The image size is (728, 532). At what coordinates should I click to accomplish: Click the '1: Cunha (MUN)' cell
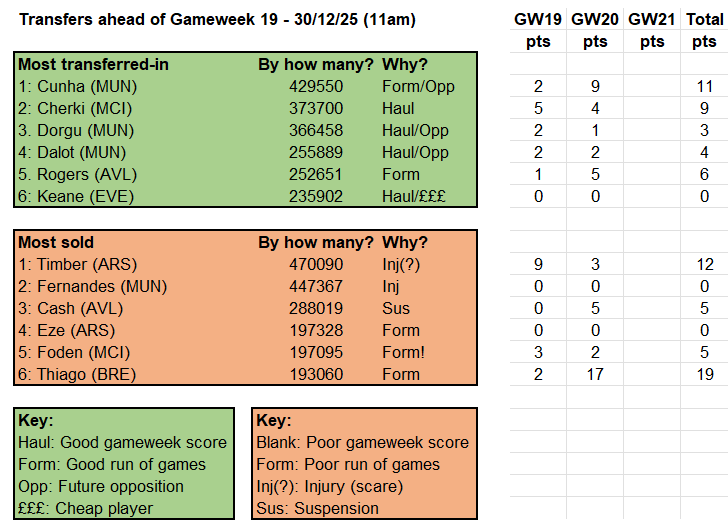[77, 86]
